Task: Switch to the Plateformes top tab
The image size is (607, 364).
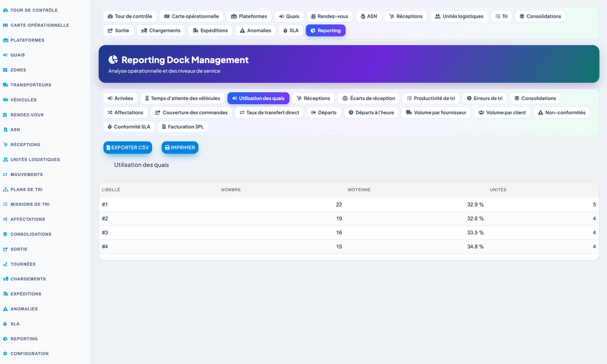Action: (249, 16)
